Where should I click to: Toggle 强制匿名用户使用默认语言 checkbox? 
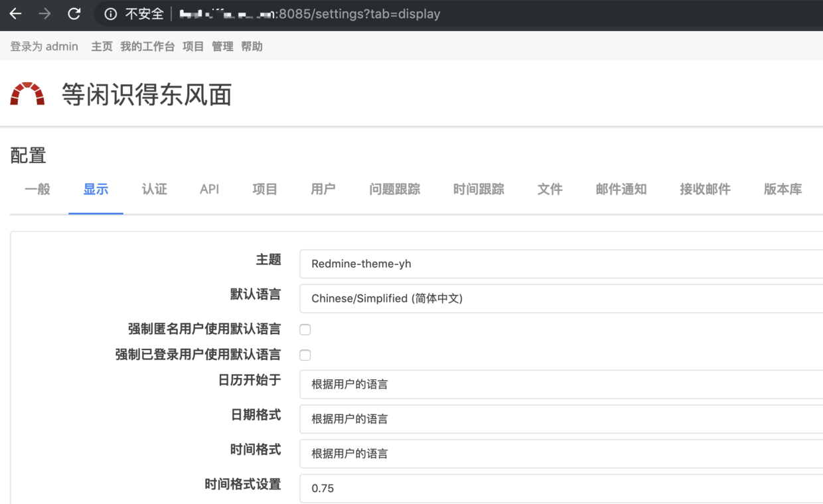(305, 330)
